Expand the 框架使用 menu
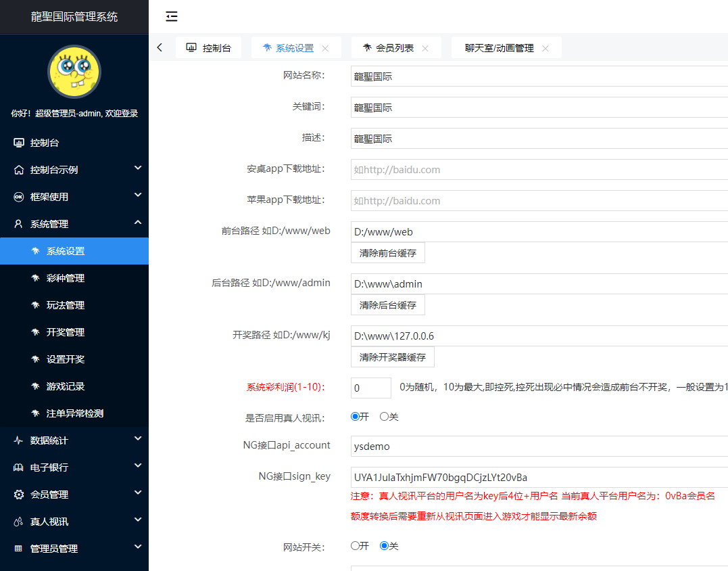This screenshot has height=571, width=728. [x=74, y=197]
